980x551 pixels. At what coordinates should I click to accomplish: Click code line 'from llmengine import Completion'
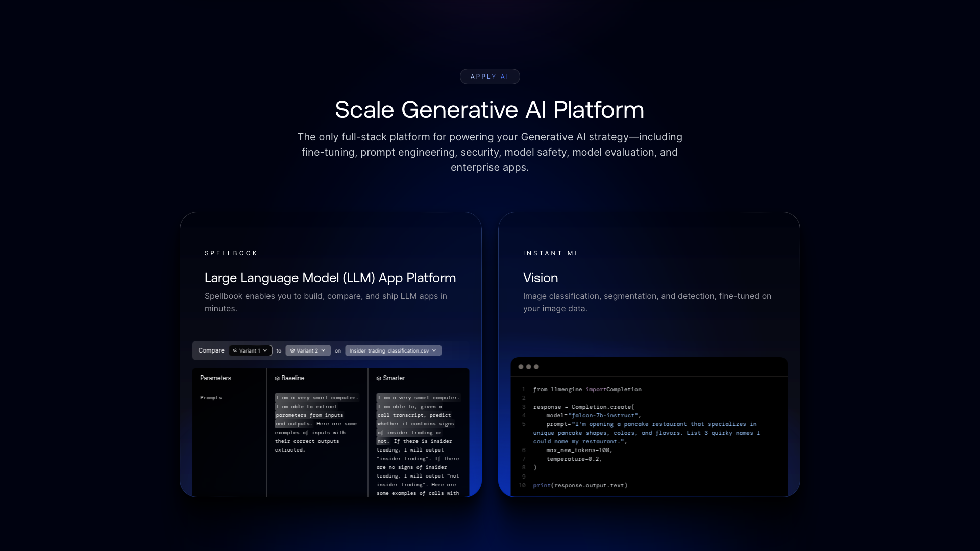click(587, 390)
